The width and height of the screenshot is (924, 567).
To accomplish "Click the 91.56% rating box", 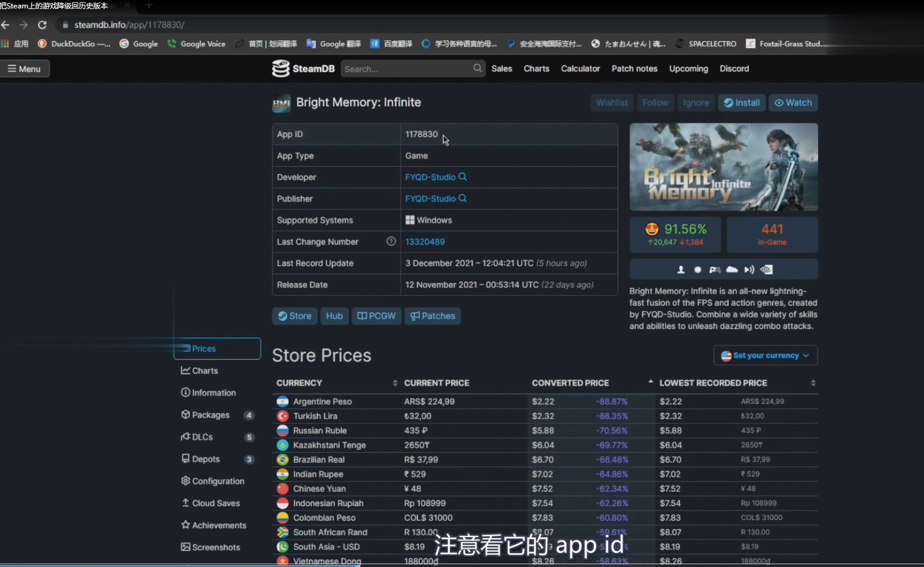I will [676, 235].
